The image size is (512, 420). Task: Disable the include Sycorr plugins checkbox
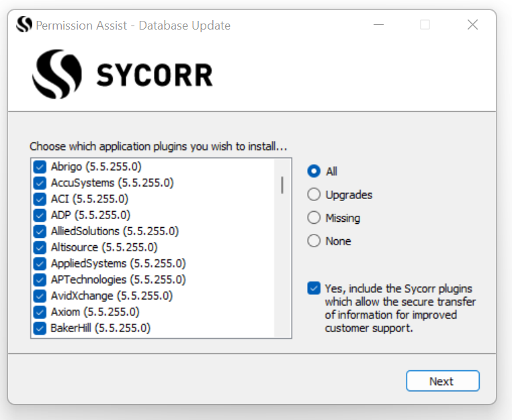tap(314, 288)
